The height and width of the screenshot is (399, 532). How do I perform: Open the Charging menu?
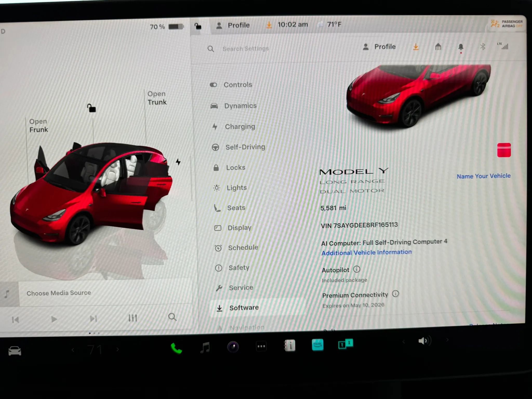[x=234, y=127]
